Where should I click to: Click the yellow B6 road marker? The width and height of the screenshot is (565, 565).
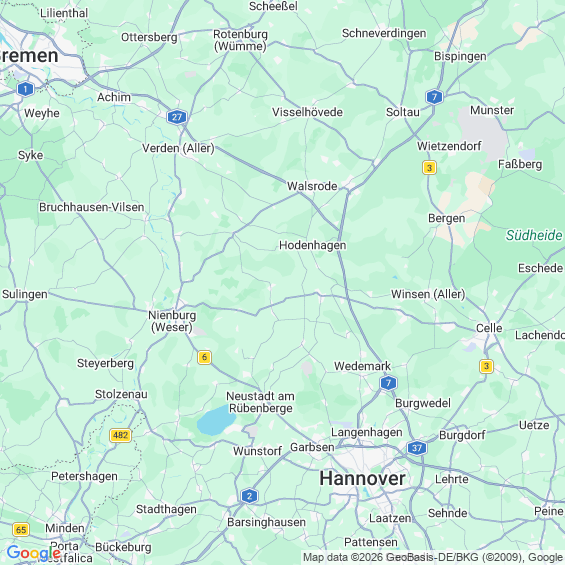(x=204, y=357)
